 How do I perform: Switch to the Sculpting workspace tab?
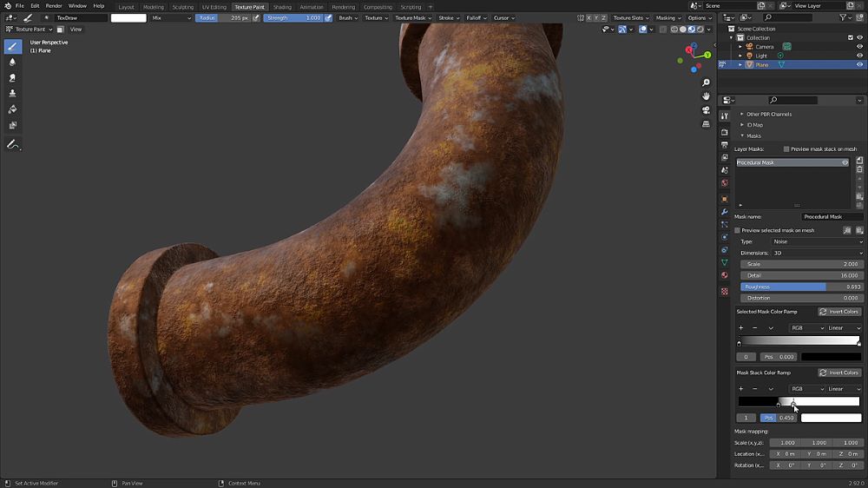[182, 7]
